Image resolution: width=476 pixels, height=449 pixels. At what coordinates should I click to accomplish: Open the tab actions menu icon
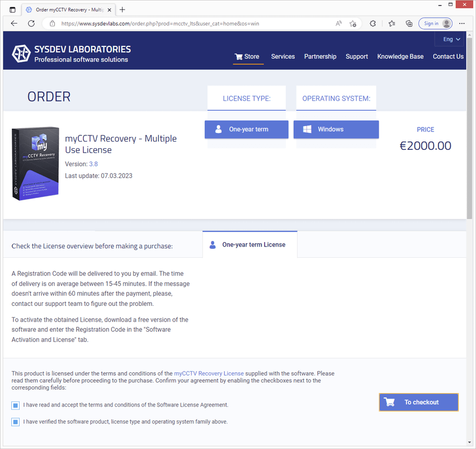(x=12, y=10)
